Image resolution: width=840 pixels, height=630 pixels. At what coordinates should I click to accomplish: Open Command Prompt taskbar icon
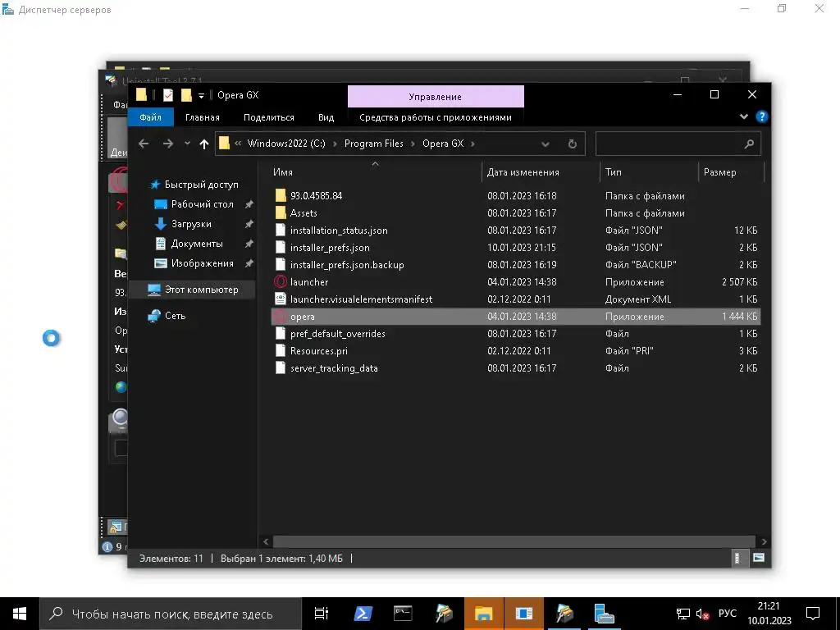[x=403, y=614]
